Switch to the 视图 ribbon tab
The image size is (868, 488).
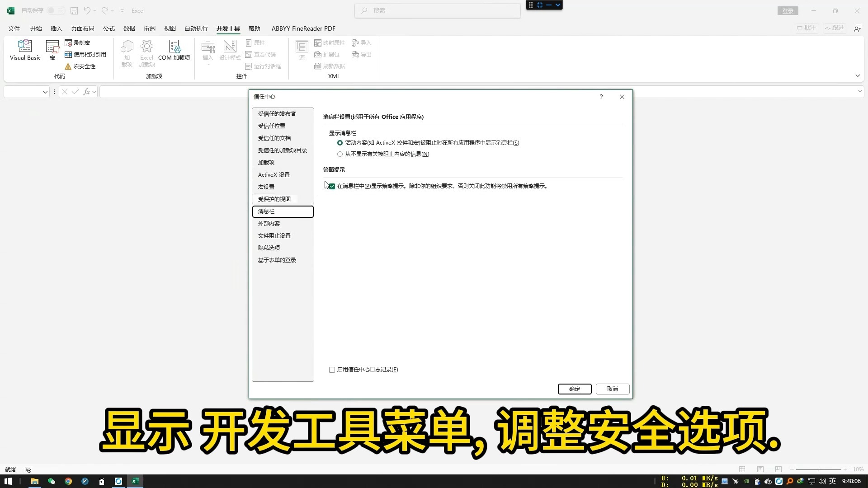(x=170, y=28)
